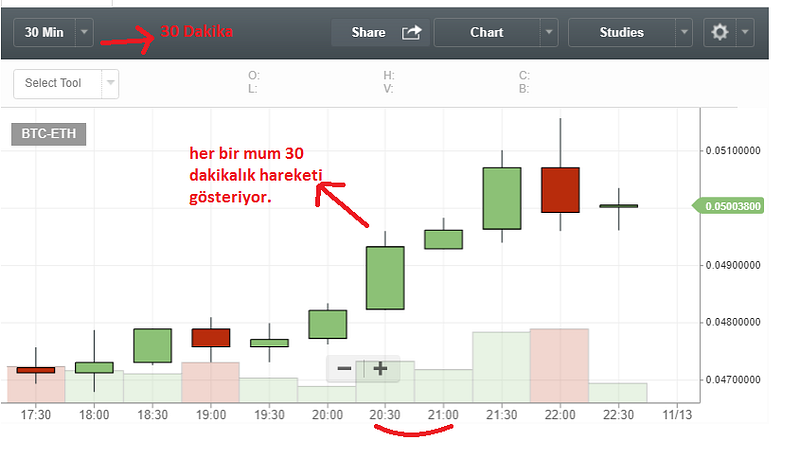This screenshot has width=800, height=456.
Task: Click the Select Tool dropdown arrow
Action: pos(110,84)
